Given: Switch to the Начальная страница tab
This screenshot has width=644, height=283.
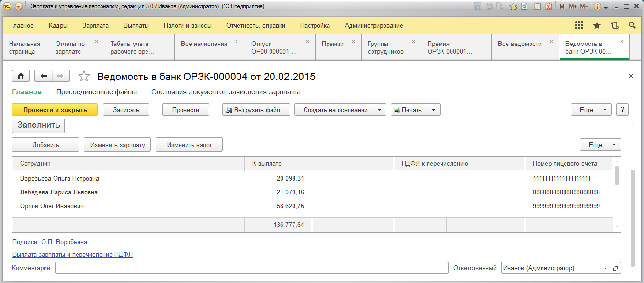Looking at the screenshot, I should (x=25, y=47).
